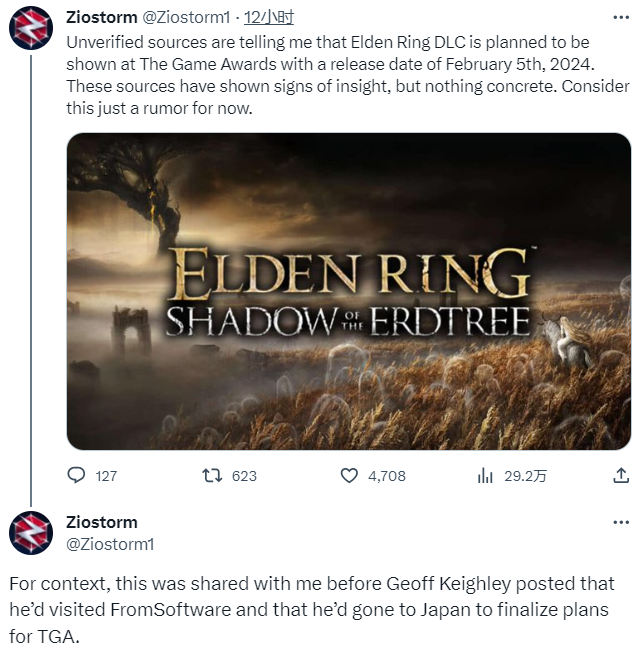Open second tweet's three-dot more menu
The width and height of the screenshot is (641, 649).
point(620,523)
